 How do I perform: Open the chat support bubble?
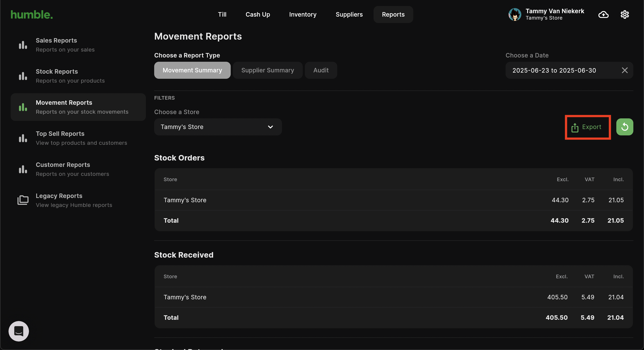19,331
